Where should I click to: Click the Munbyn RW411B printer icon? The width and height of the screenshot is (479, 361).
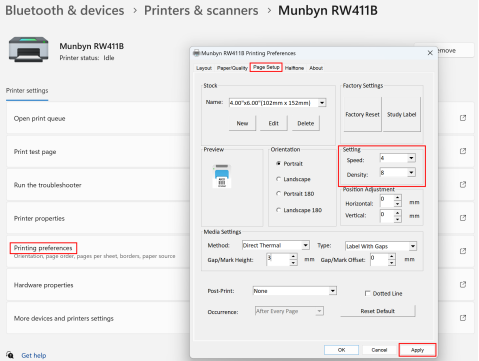[x=29, y=49]
